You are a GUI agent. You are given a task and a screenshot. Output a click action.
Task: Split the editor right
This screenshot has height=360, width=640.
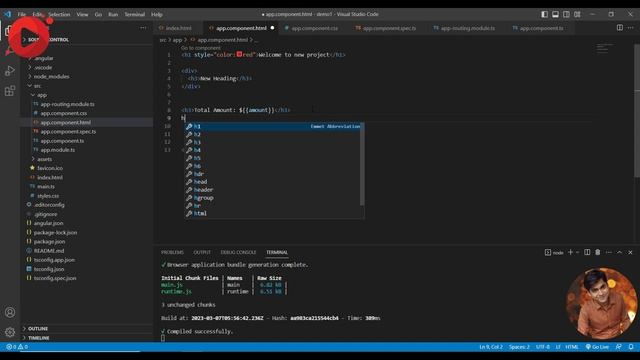coord(620,28)
